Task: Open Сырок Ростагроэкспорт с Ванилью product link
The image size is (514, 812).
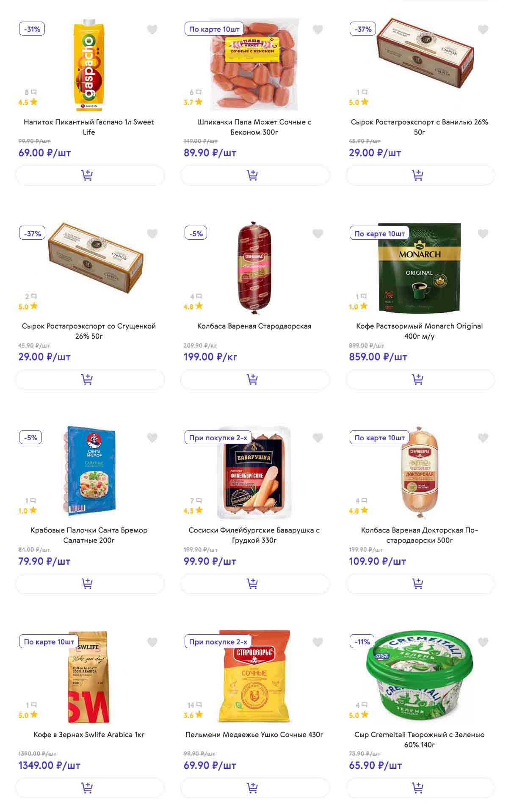Action: [x=419, y=127]
